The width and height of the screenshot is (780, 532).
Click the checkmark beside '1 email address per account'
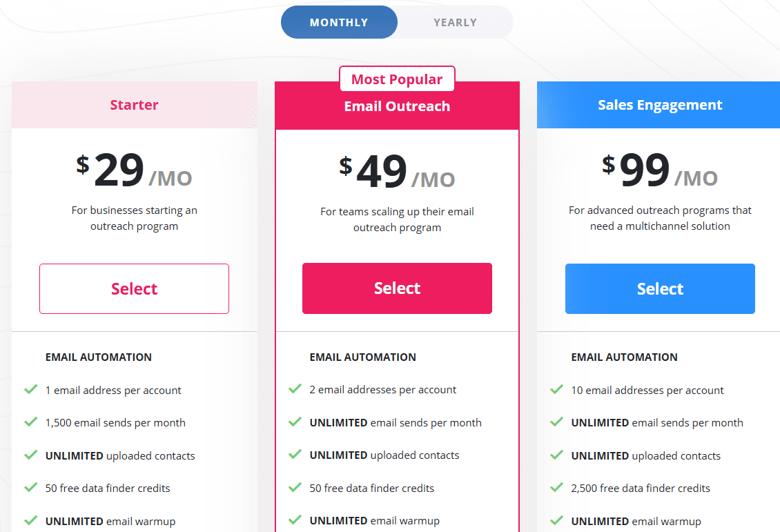pyautogui.click(x=30, y=390)
